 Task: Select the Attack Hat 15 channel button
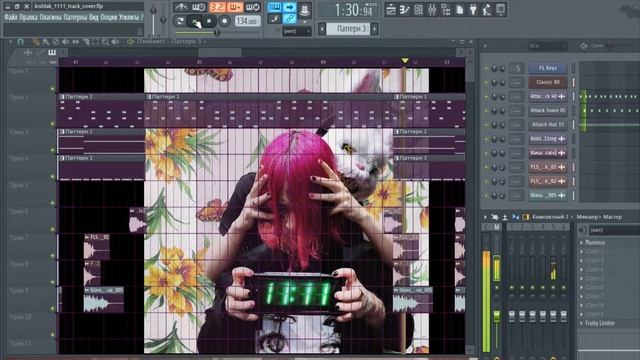pos(548,124)
